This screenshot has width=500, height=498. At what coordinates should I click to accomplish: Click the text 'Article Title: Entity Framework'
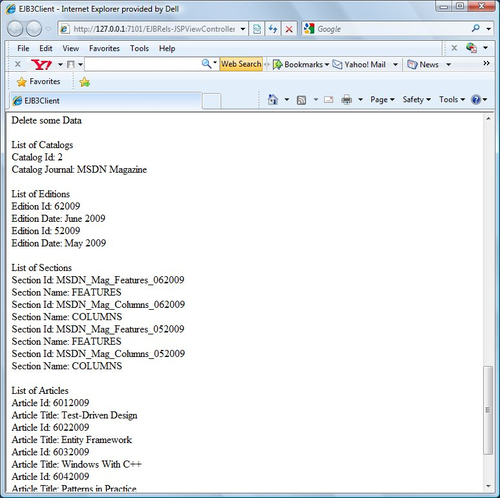[x=72, y=440]
